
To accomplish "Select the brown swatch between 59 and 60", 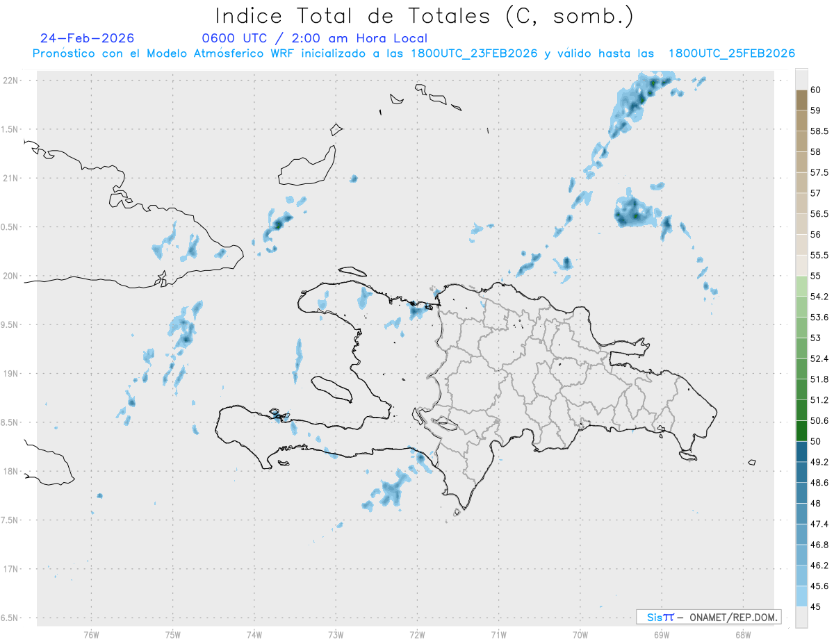I will click(x=801, y=100).
